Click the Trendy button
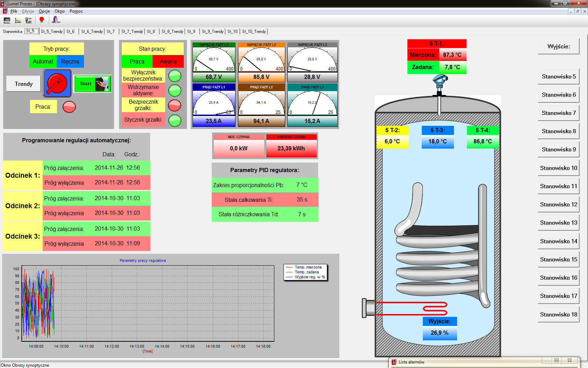 [23, 83]
